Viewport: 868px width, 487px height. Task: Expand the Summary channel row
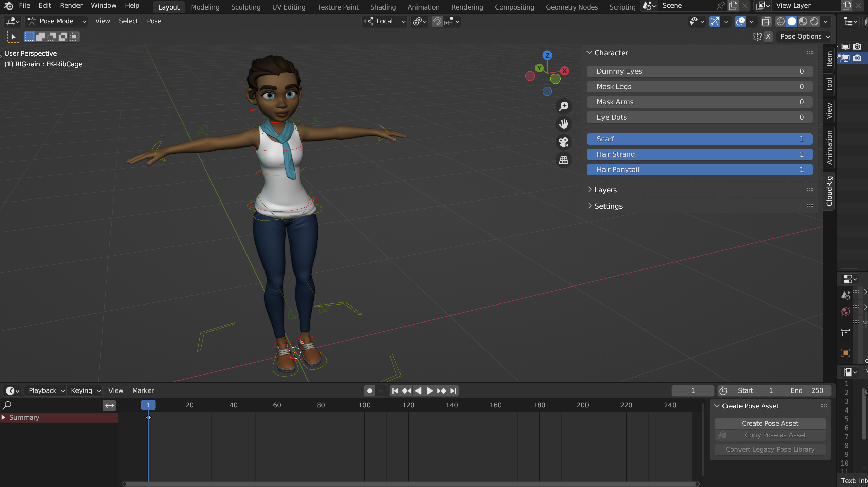(x=3, y=417)
